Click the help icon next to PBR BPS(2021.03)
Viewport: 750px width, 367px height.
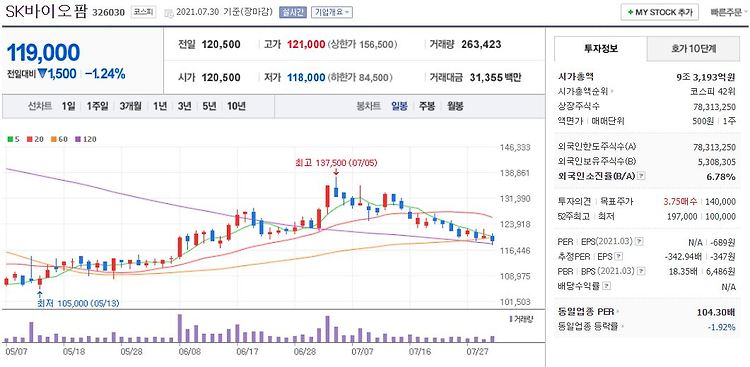pyautogui.click(x=641, y=271)
